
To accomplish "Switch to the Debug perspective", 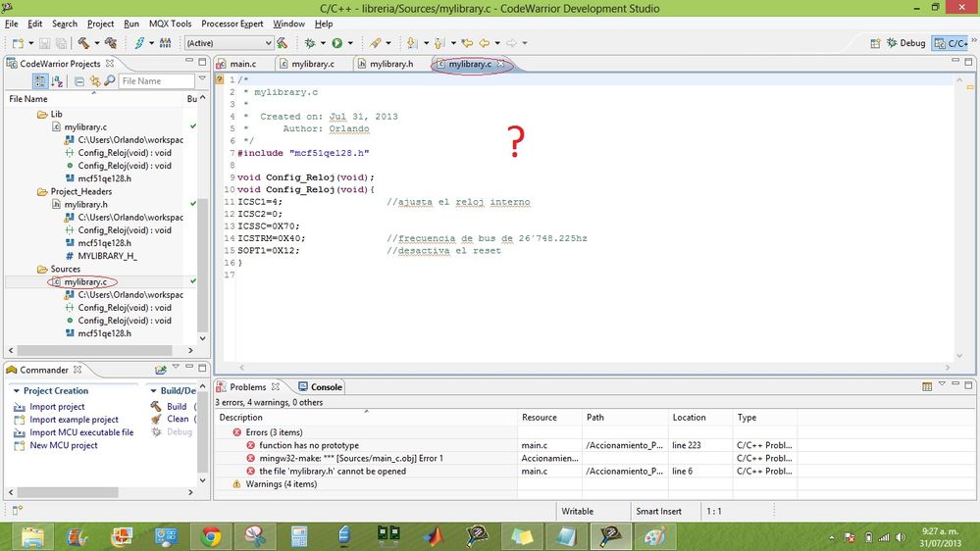I will click(x=905, y=42).
